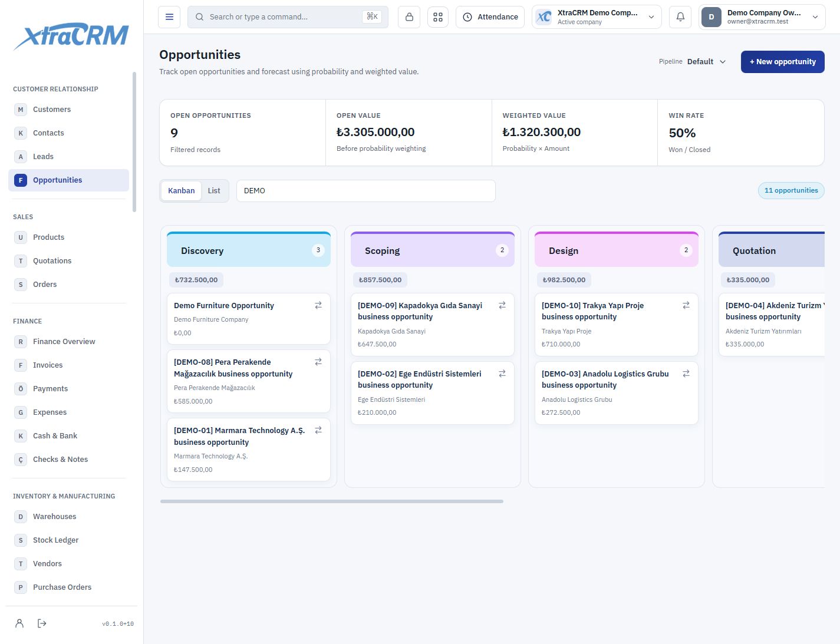This screenshot has height=644, width=840.
Task: Expand the XtraCRM Demo Company selector
Action: pos(597,17)
